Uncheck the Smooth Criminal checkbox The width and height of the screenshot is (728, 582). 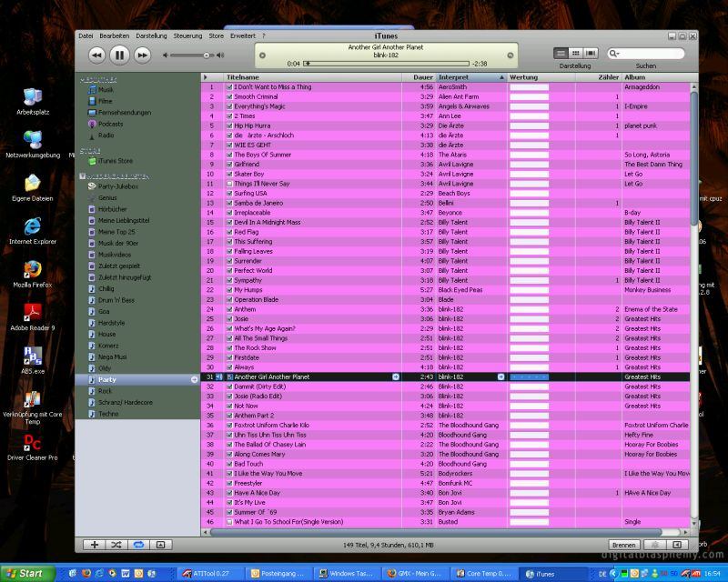click(229, 96)
